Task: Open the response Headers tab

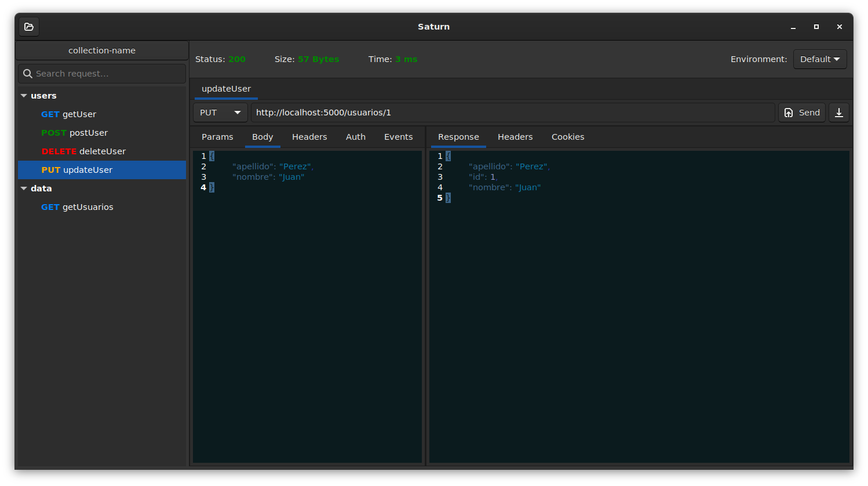Action: (515, 137)
